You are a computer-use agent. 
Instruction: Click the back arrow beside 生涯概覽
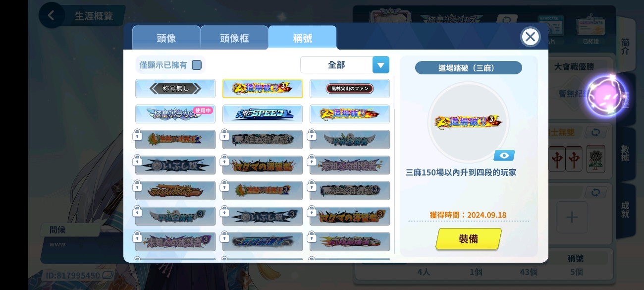pyautogui.click(x=52, y=15)
